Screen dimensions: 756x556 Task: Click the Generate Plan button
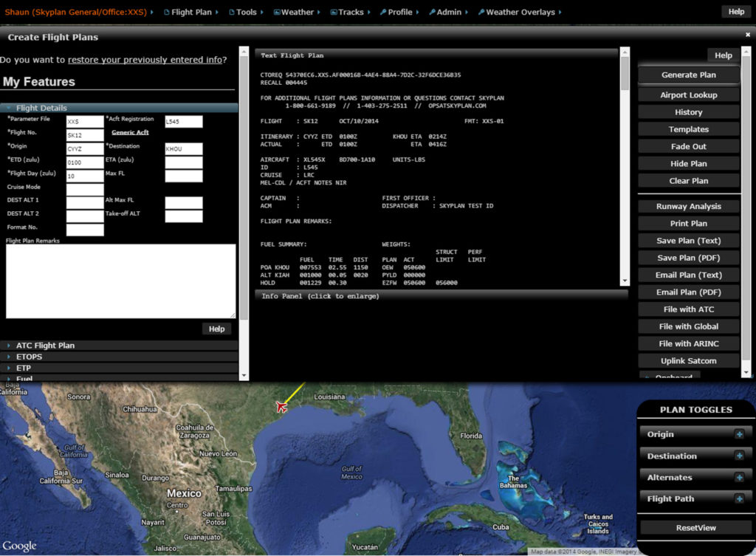click(689, 75)
